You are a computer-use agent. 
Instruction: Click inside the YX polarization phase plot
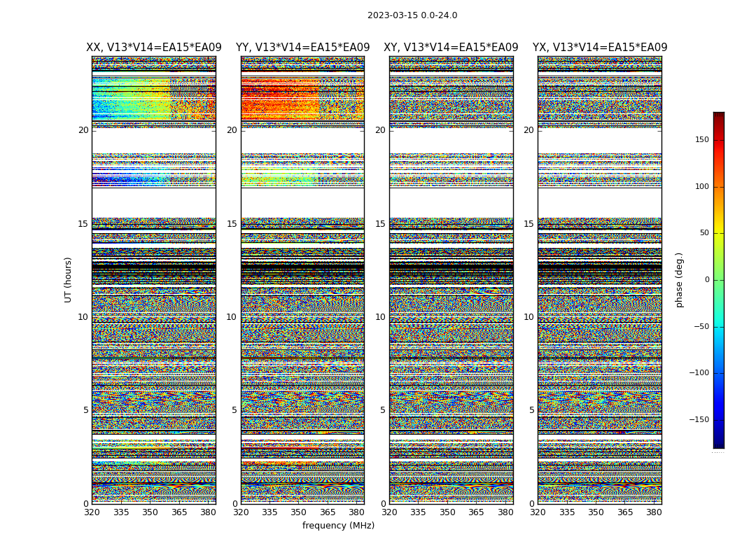600,280
